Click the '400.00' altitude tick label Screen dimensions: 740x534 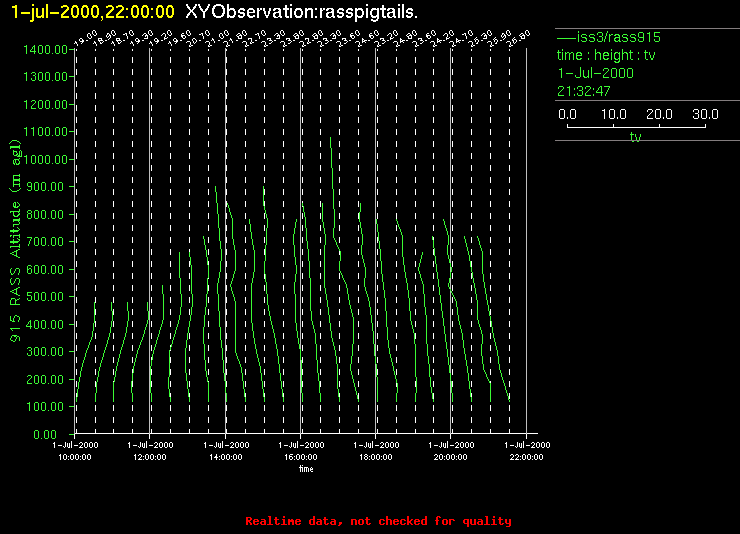[x=47, y=325]
